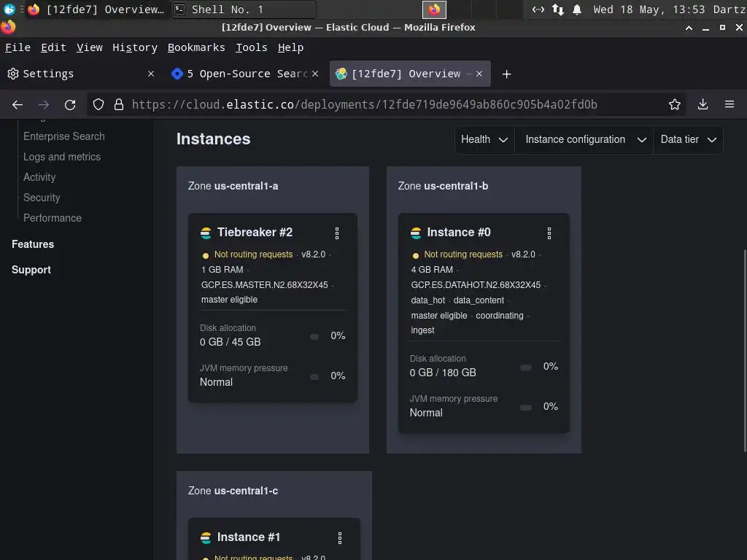The height and width of the screenshot is (560, 747).
Task: Click Instance #0 JVM memory pressure bar
Action: [526, 408]
